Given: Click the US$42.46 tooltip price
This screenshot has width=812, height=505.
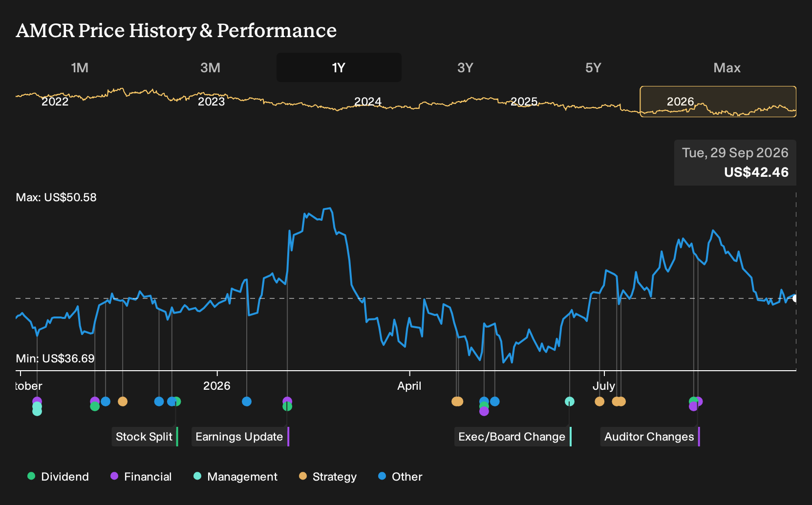Looking at the screenshot, I should coord(756,172).
